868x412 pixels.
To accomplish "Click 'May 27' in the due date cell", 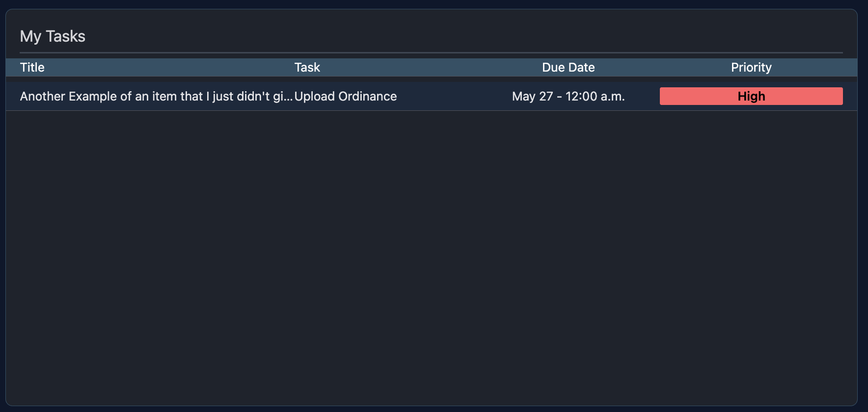I will coord(532,96).
